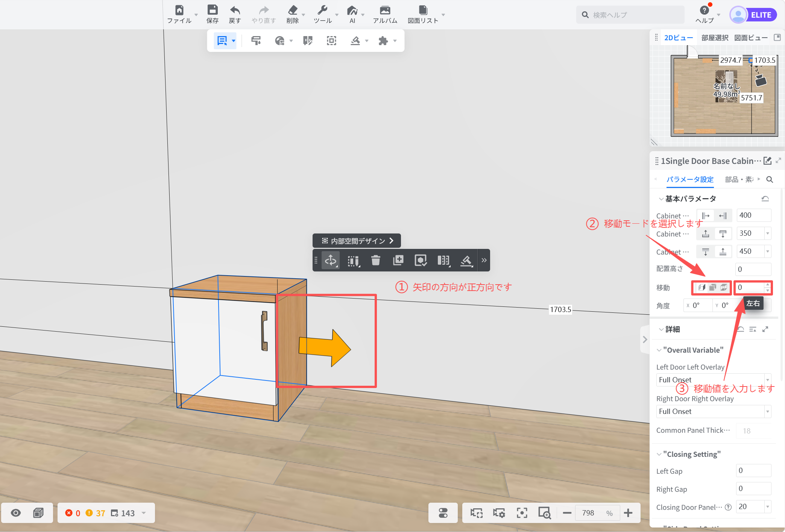This screenshot has height=532, width=785.
Task: Click the Left Gap value field
Action: (x=754, y=471)
